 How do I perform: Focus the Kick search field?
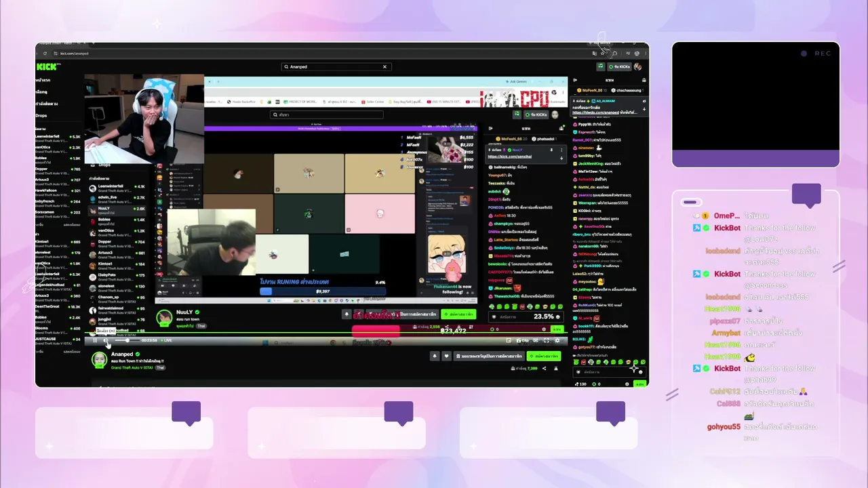336,66
